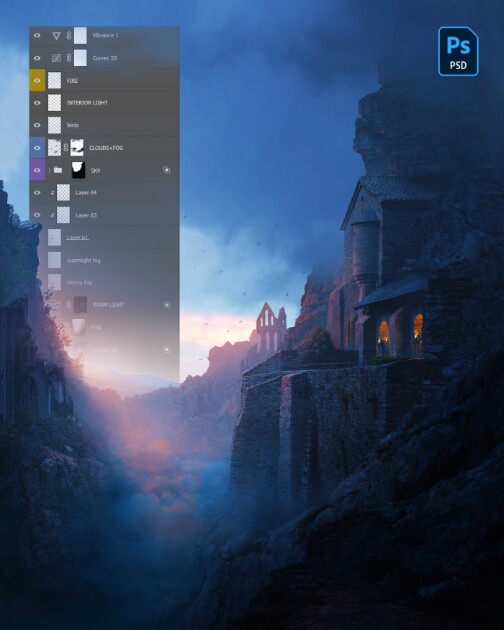This screenshot has width=504, height=630.
Task: Hide the birds layer
Action: click(x=37, y=125)
